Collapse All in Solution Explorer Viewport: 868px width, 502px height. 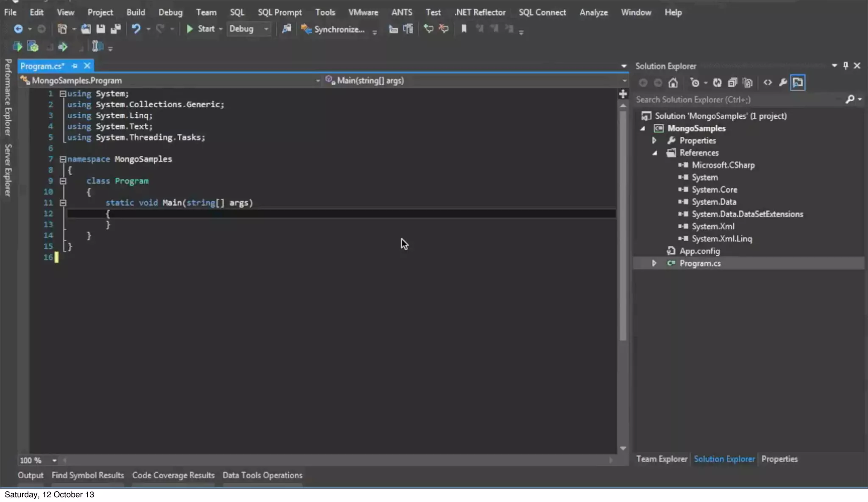[732, 83]
